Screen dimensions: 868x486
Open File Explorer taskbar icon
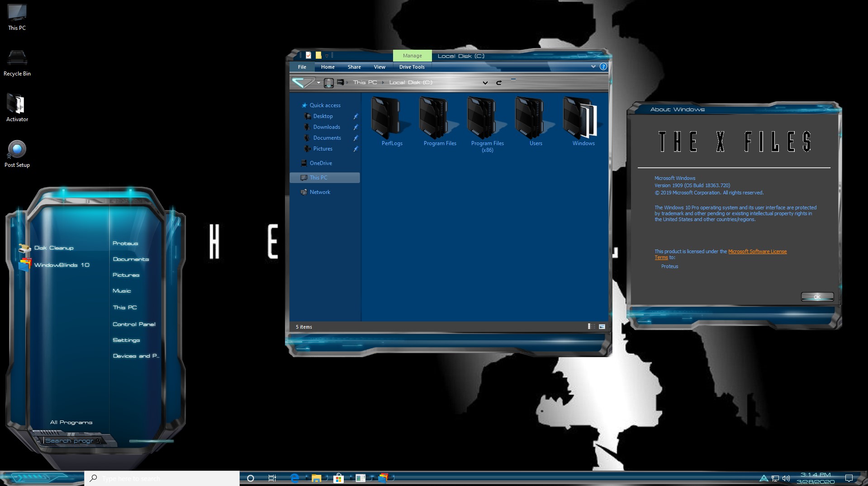click(x=316, y=478)
